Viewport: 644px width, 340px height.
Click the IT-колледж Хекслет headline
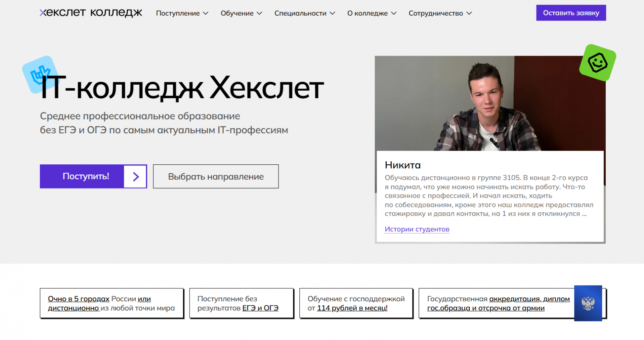click(x=182, y=87)
